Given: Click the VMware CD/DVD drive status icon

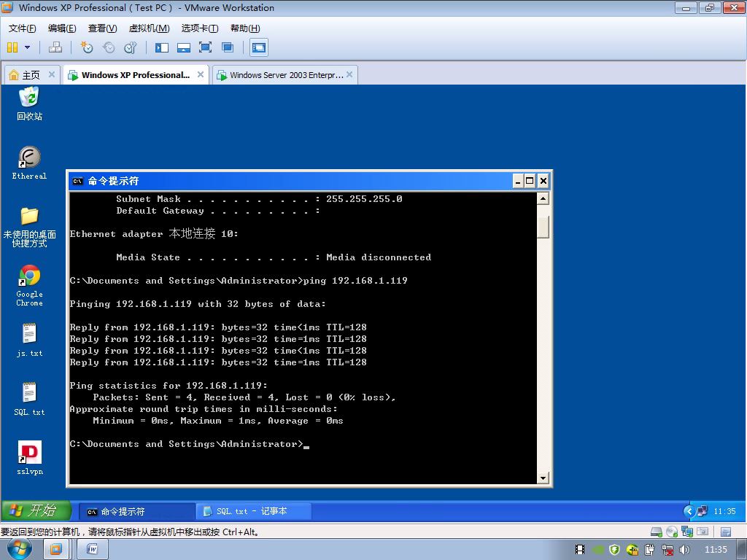Looking at the screenshot, I should click(672, 532).
